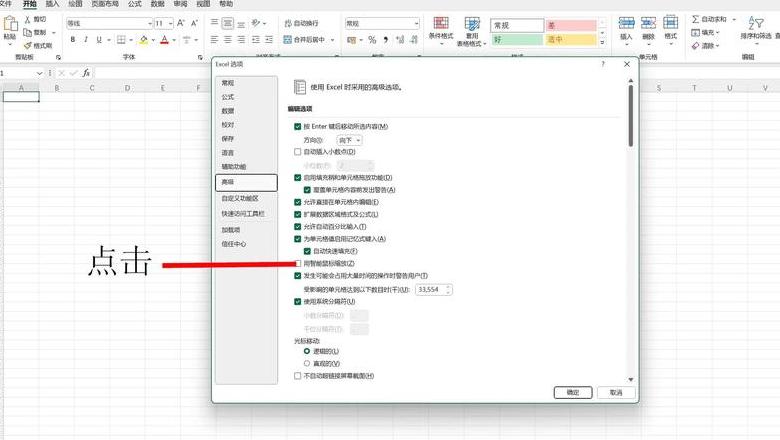Open the Insert (插入) ribbon tab

point(52,4)
